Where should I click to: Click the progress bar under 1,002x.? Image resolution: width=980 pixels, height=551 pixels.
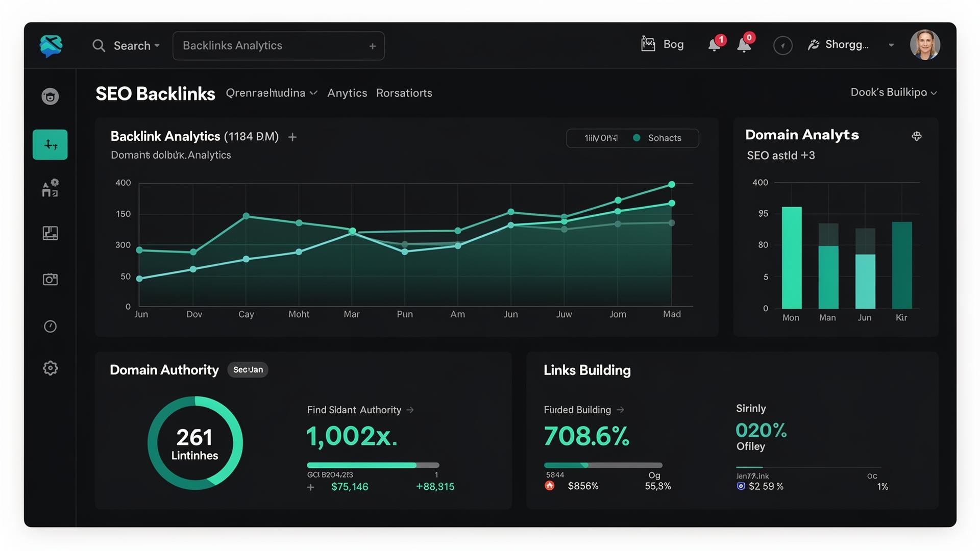[x=373, y=465]
